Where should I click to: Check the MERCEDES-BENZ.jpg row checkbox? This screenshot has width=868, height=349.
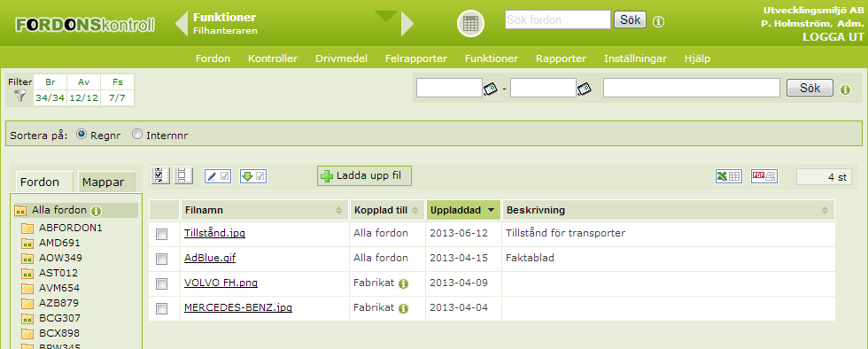(x=161, y=308)
